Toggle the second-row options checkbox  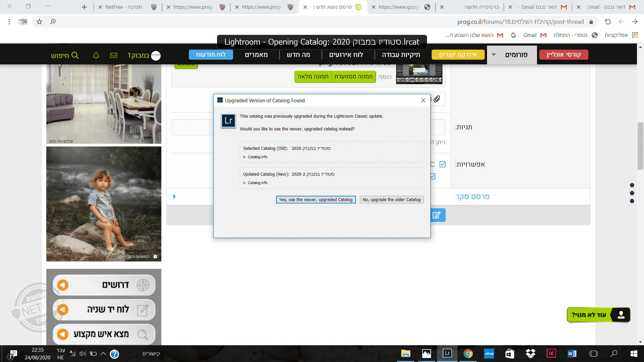point(433,176)
